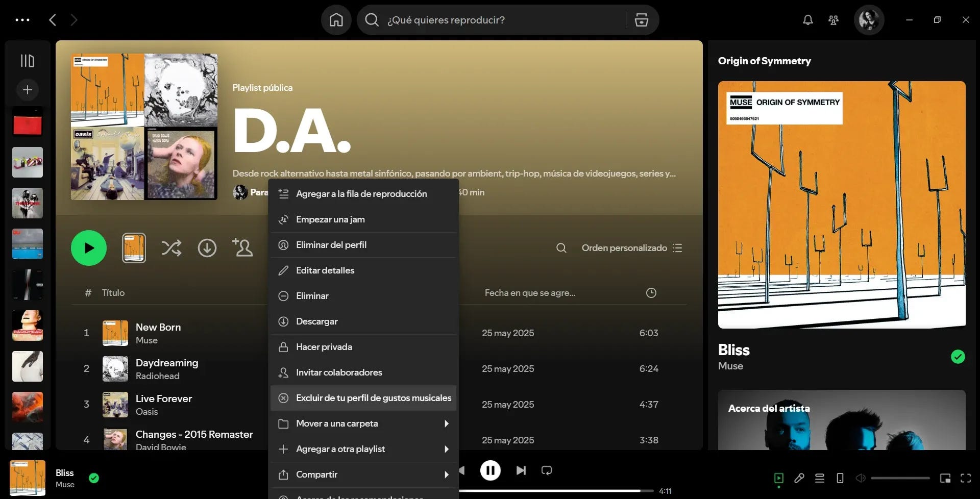Seek on the playback progress bar
980x499 pixels.
click(556, 491)
